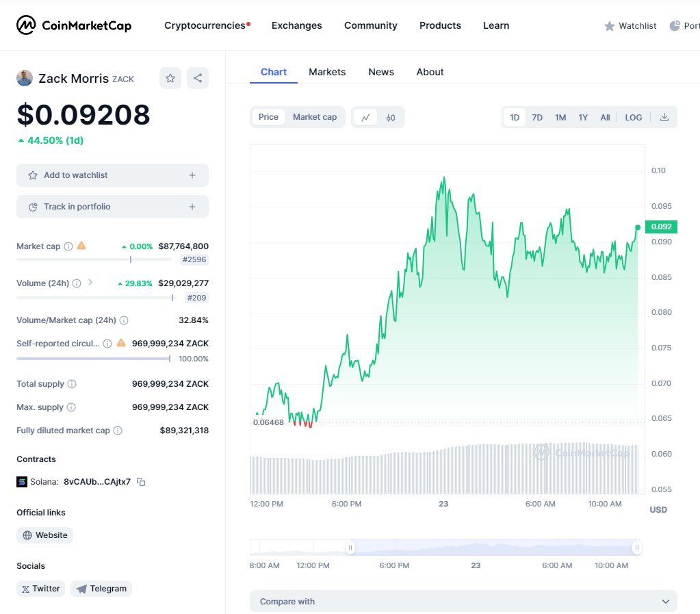Image resolution: width=700 pixels, height=614 pixels.
Task: Click the $89,321,318 fully diluted value
Action: pos(184,431)
